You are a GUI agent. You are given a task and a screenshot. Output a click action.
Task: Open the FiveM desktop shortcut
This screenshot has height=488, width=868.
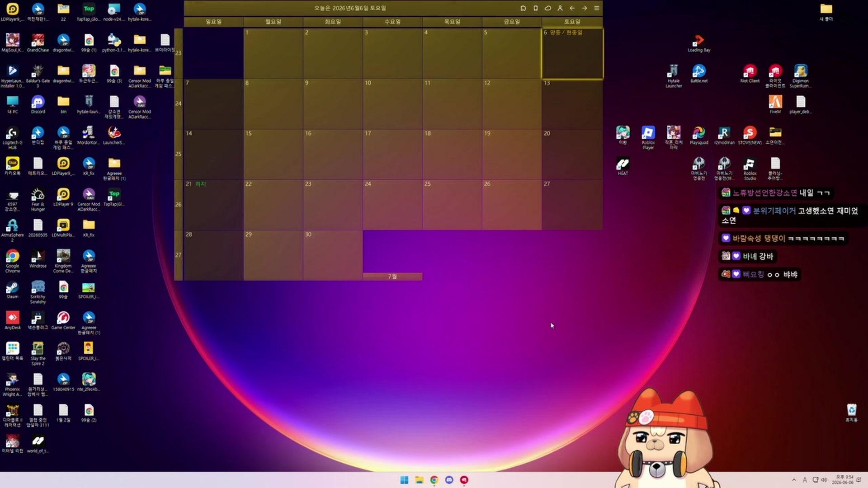[x=775, y=104]
